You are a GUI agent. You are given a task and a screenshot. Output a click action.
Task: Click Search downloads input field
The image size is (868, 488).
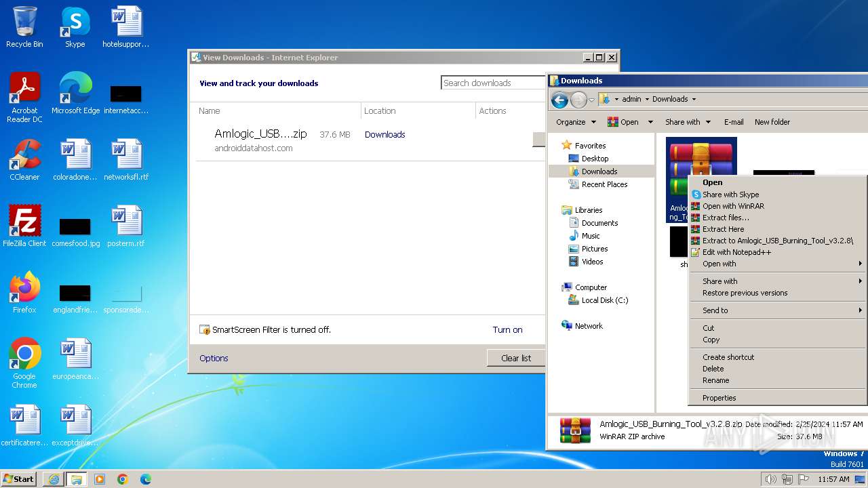493,83
